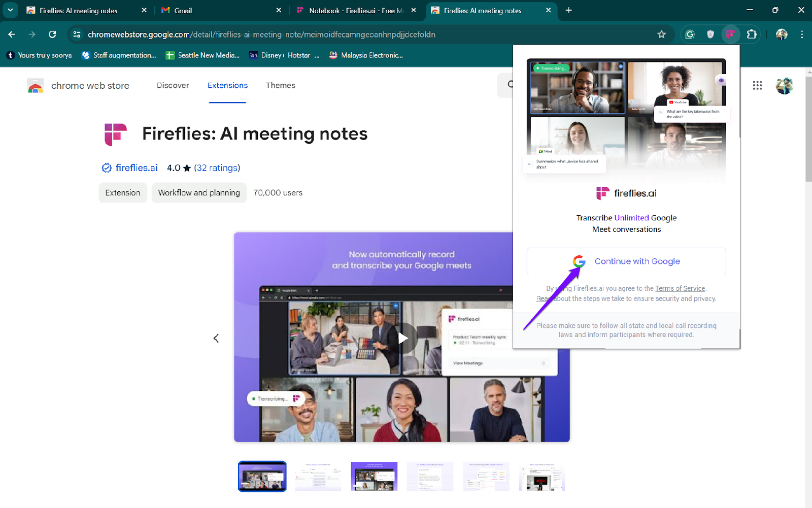Show the previous screenshot with left arrow
The image size is (812, 508).
[x=216, y=338]
